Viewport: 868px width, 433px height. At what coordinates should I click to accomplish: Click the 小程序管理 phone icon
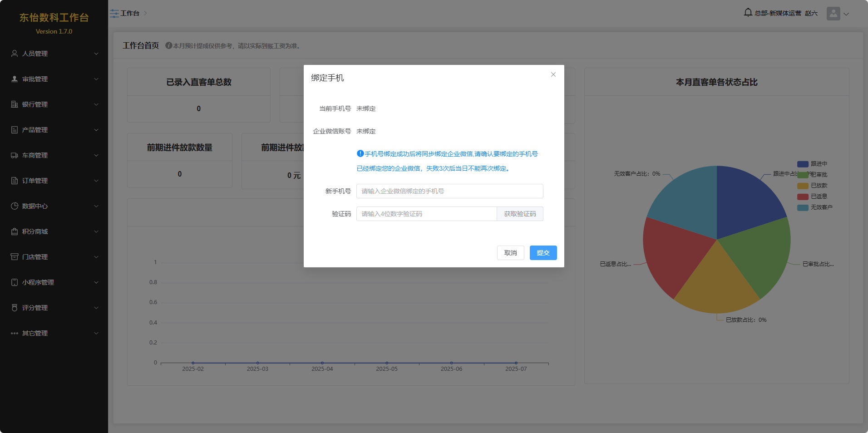(15, 282)
